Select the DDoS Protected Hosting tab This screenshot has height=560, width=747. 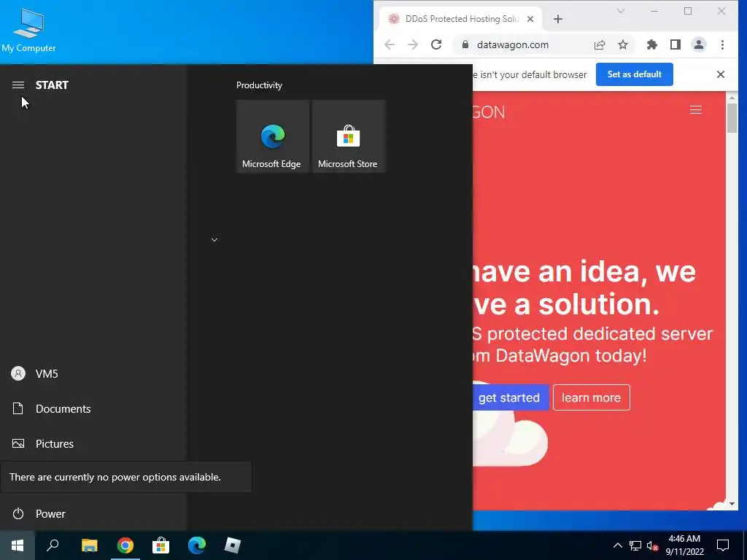(461, 19)
